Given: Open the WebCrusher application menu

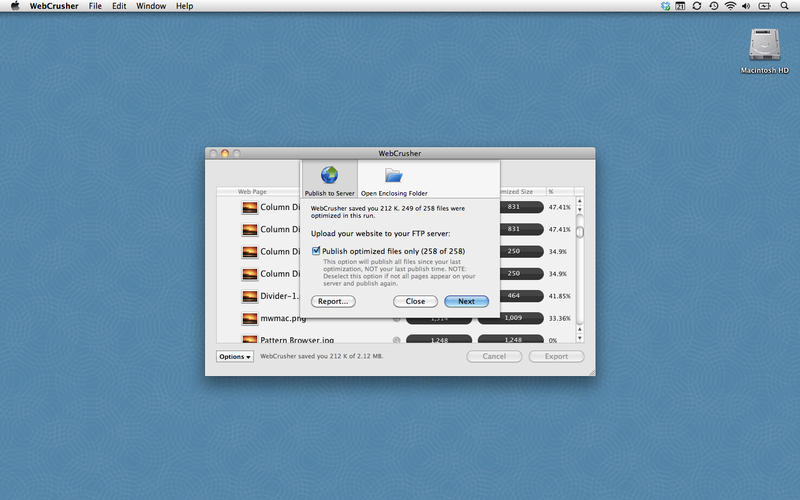Looking at the screenshot, I should (54, 6).
